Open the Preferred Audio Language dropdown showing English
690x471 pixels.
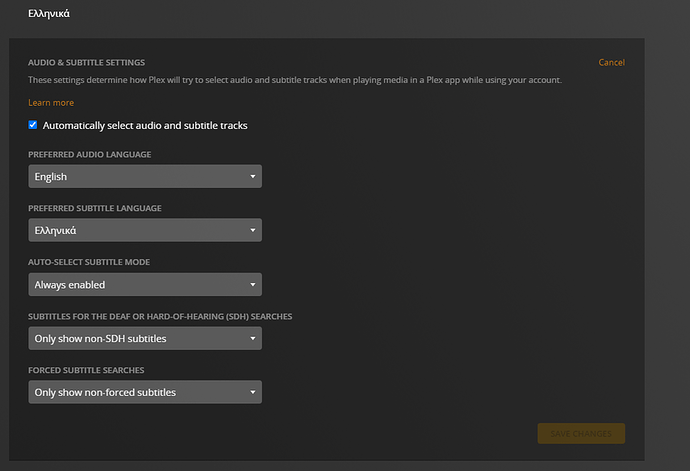pyautogui.click(x=145, y=177)
